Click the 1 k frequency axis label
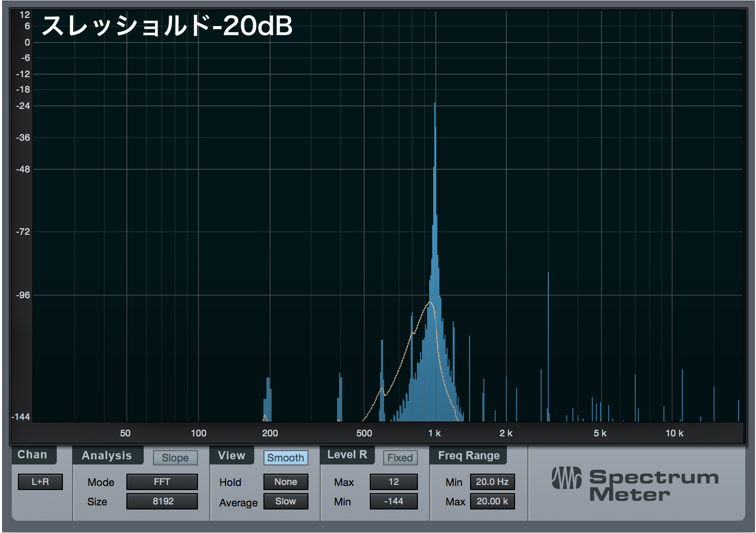The width and height of the screenshot is (756, 533). coord(434,433)
